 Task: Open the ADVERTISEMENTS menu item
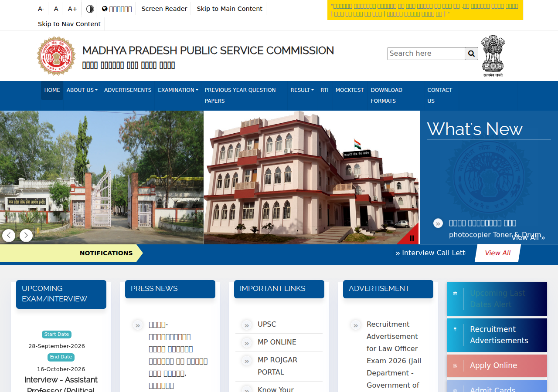tap(128, 90)
